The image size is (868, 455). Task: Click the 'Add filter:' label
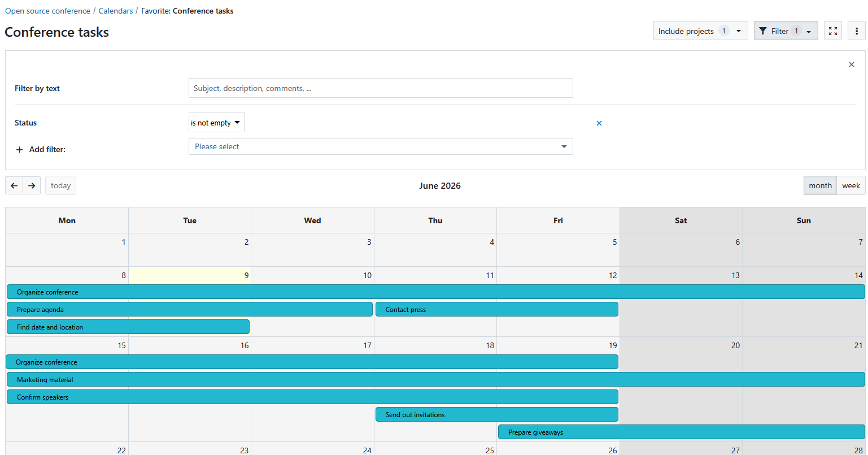[x=47, y=150]
